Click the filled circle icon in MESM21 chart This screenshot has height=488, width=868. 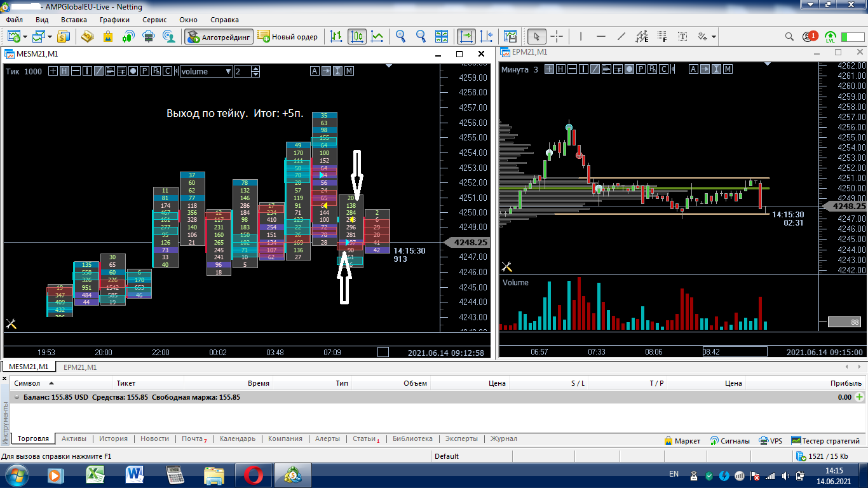133,71
